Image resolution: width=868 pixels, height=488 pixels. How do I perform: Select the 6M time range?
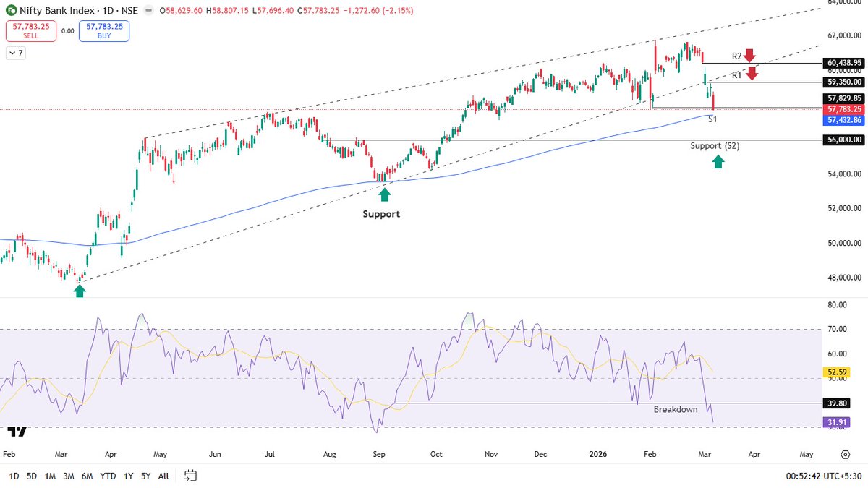(x=87, y=476)
